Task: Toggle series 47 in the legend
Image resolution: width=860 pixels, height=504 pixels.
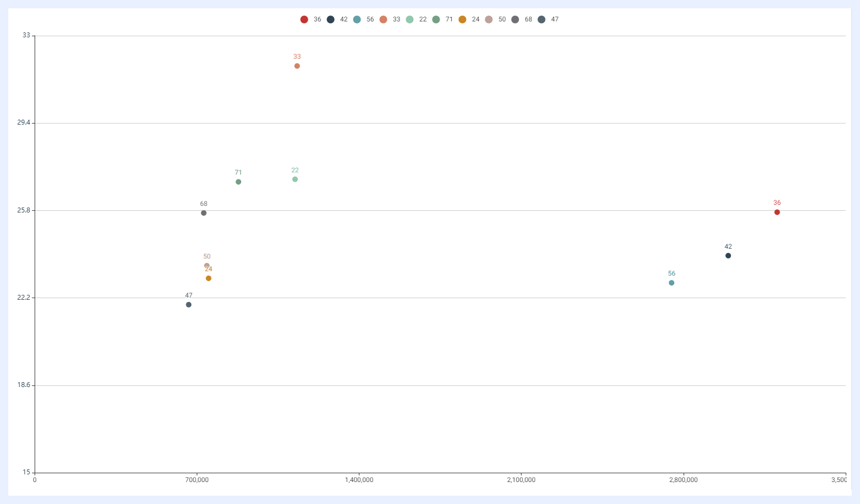Action: click(x=548, y=19)
